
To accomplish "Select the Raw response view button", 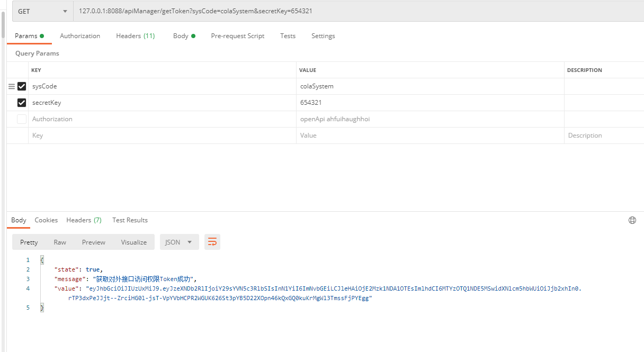I will 60,242.
